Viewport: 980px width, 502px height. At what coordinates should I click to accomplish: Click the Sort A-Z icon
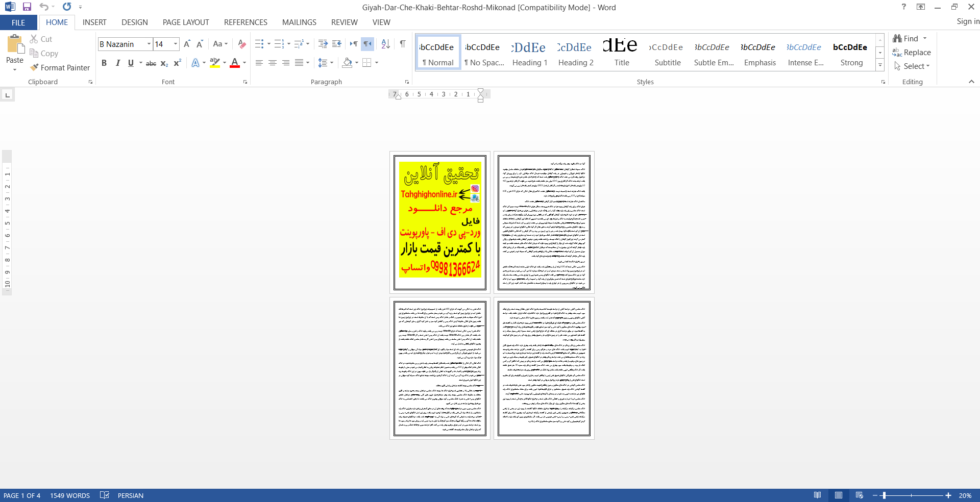[x=386, y=44]
